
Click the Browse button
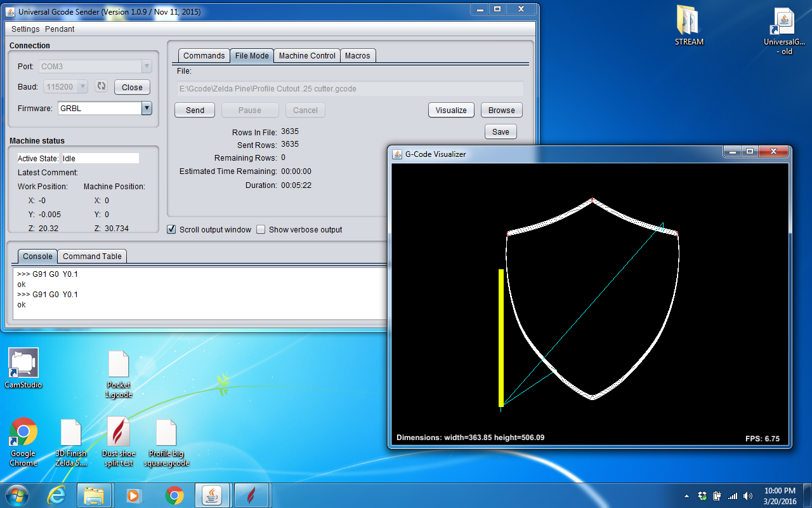(x=501, y=110)
